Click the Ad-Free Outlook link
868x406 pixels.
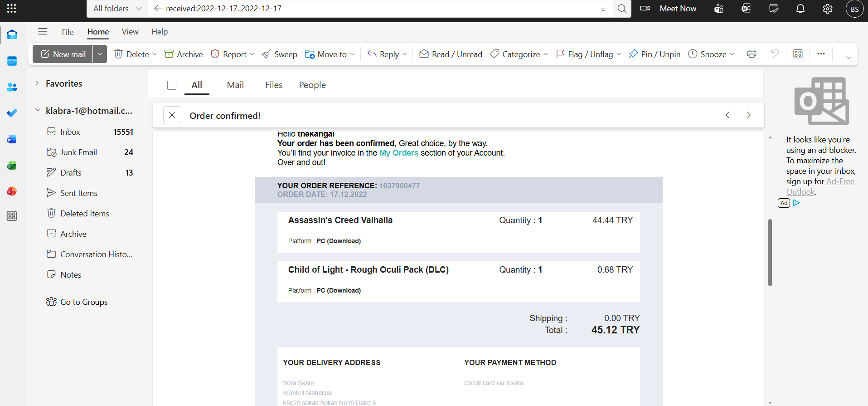[820, 186]
